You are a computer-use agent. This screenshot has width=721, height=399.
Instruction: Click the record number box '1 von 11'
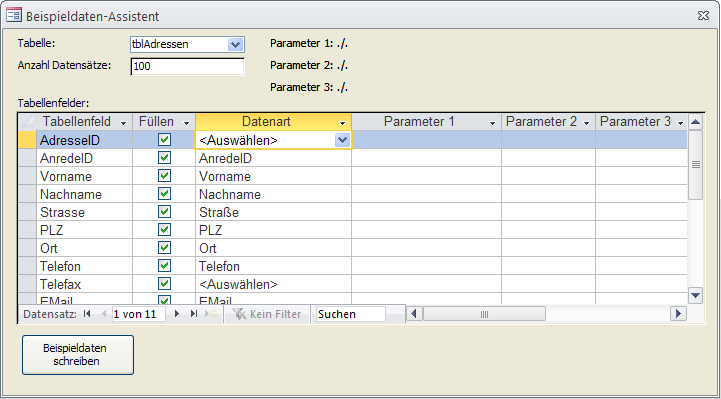pos(139,314)
